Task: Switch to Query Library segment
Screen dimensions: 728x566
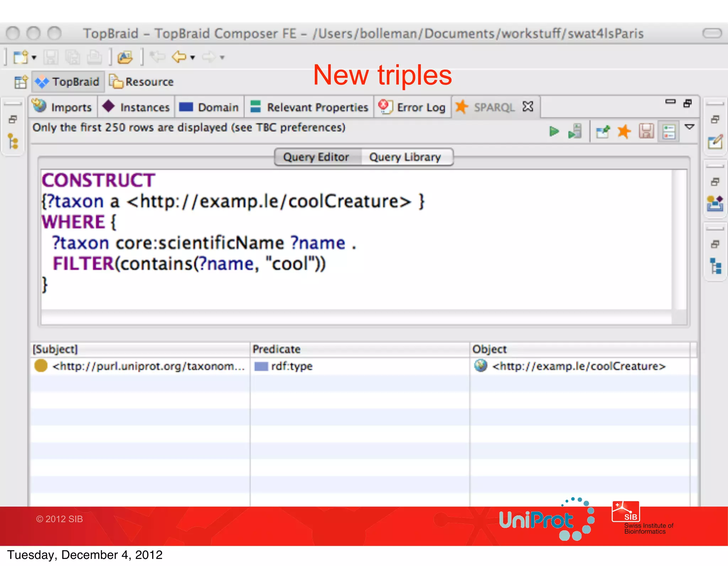Action: point(405,157)
